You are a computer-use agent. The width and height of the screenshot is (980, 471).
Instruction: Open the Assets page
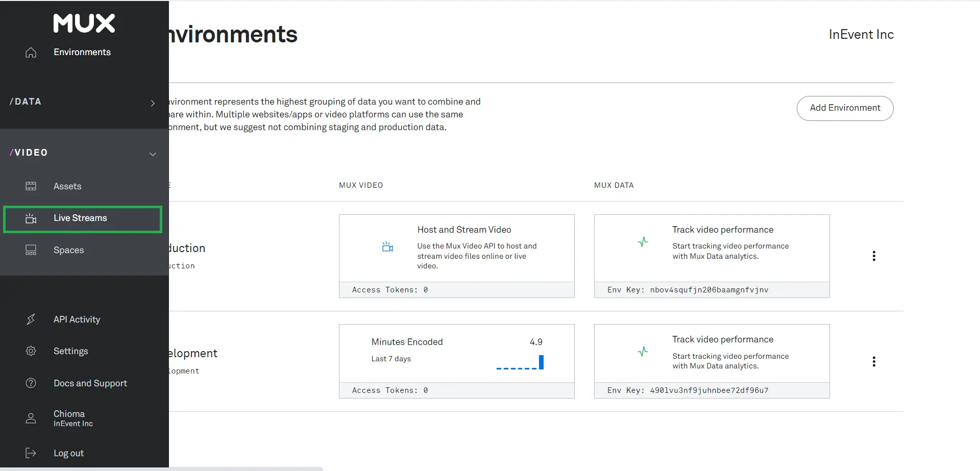pyautogui.click(x=67, y=186)
